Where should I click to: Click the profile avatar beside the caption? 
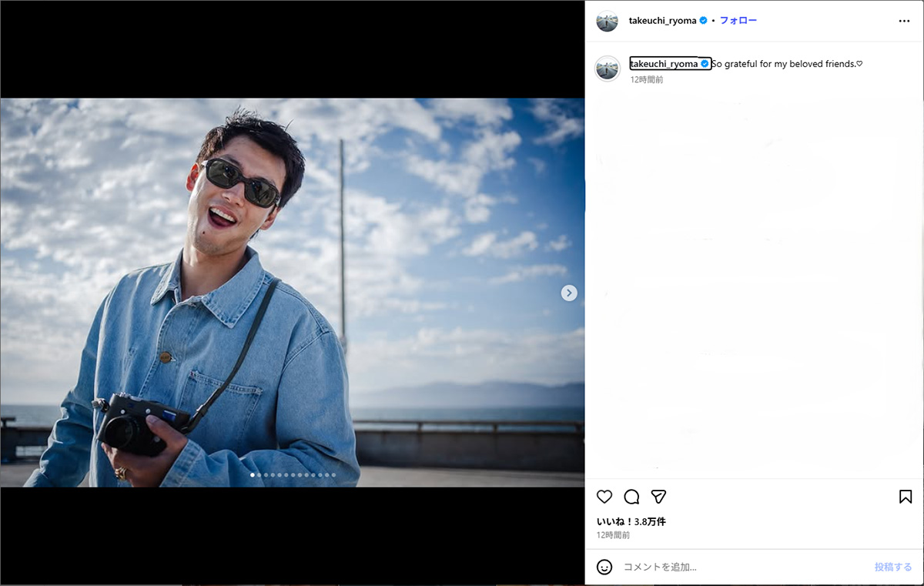pos(607,69)
